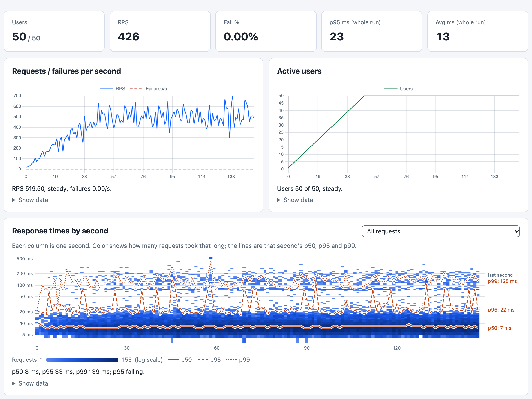Expand Show data under Requests/failures chart

(30, 200)
